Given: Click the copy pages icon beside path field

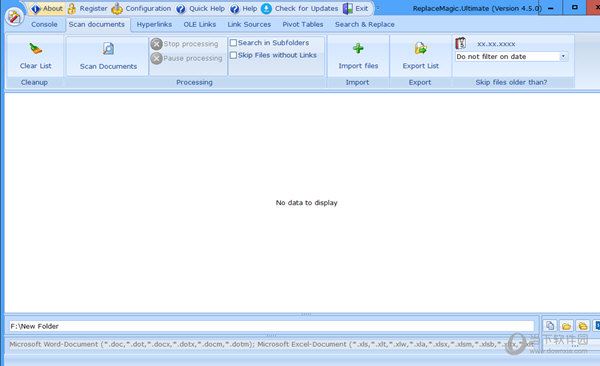Looking at the screenshot, I should click(550, 326).
